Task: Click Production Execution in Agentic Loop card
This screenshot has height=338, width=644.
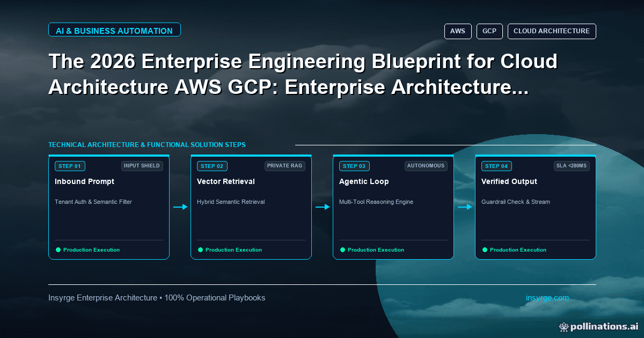Action: (376, 250)
